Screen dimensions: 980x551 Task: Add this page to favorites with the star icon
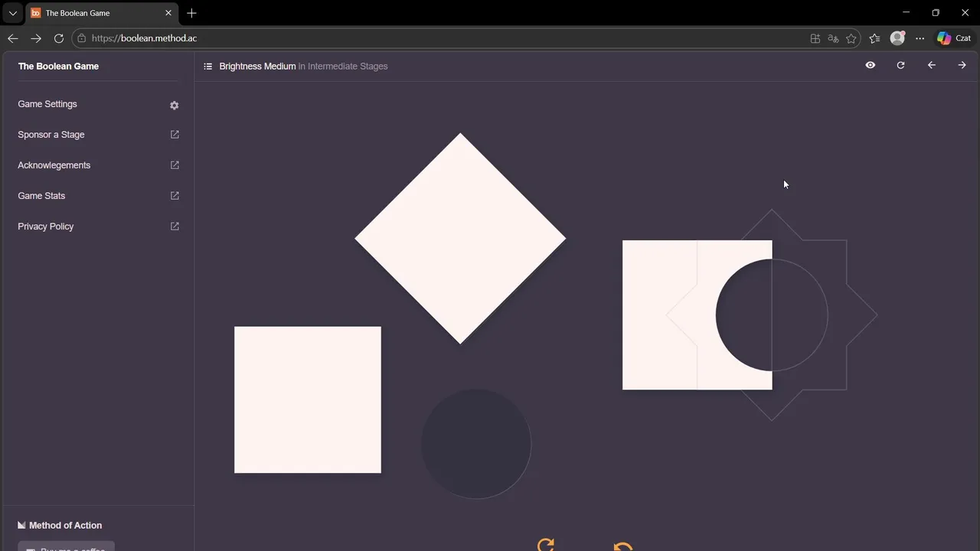851,38
